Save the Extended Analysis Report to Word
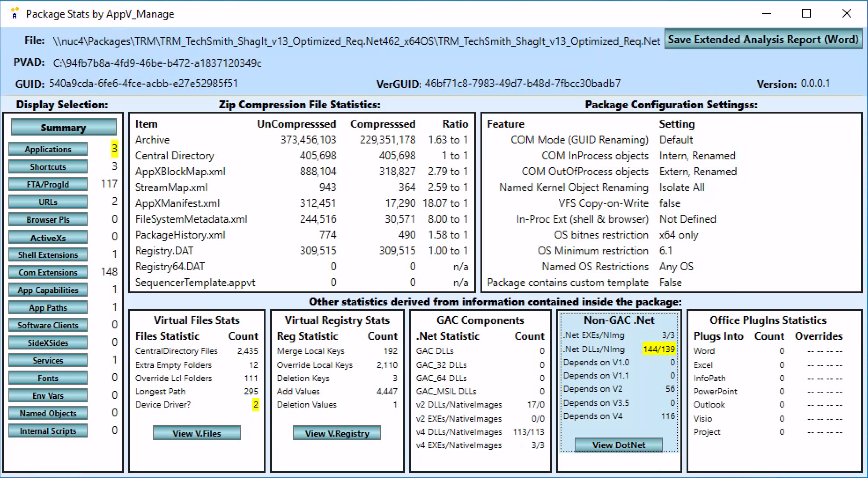The width and height of the screenshot is (868, 478). click(x=763, y=40)
